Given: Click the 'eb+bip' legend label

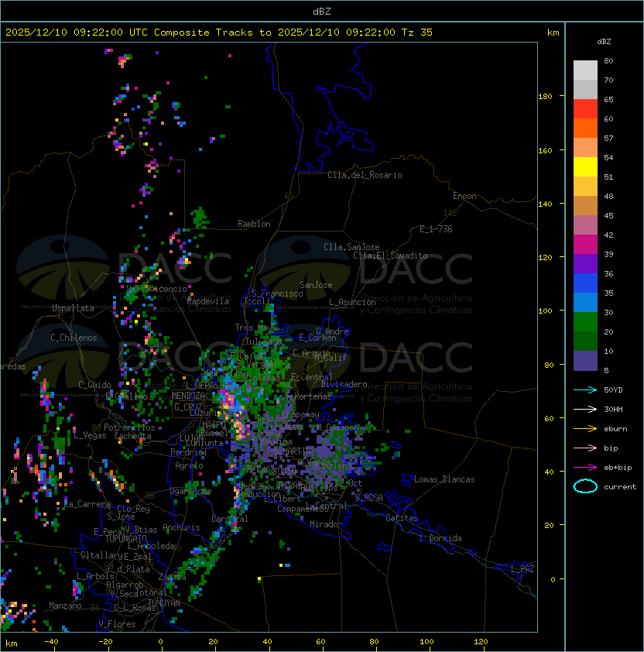Looking at the screenshot, I should coord(618,468).
